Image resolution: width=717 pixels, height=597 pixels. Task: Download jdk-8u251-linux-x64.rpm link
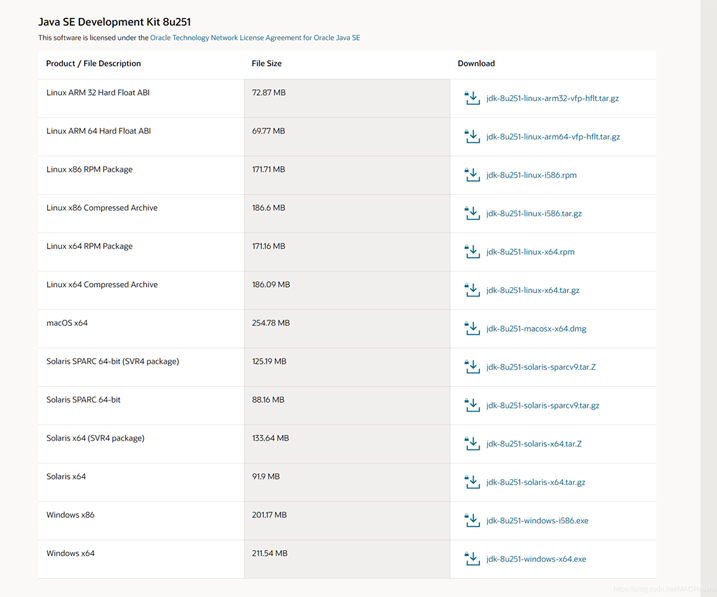(x=530, y=252)
